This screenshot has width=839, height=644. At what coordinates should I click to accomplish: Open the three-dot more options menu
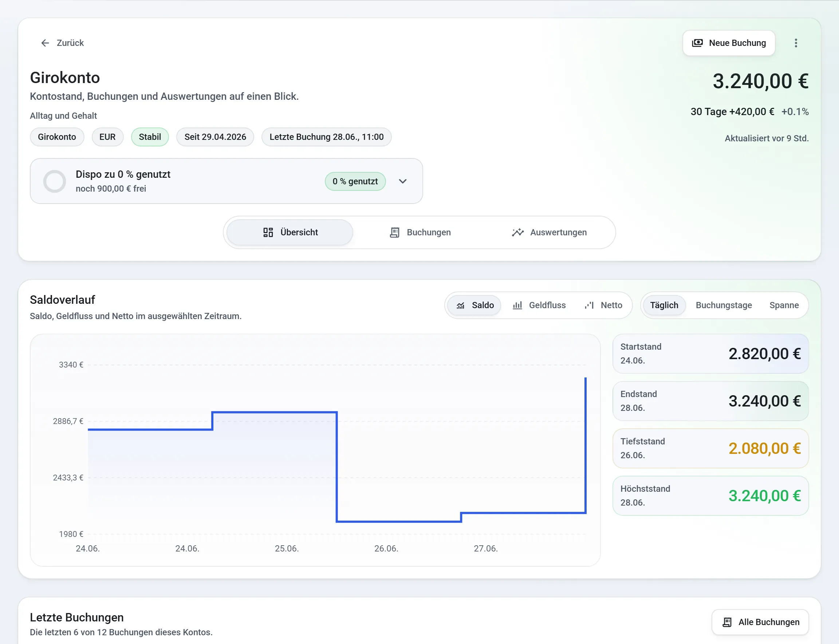[796, 43]
